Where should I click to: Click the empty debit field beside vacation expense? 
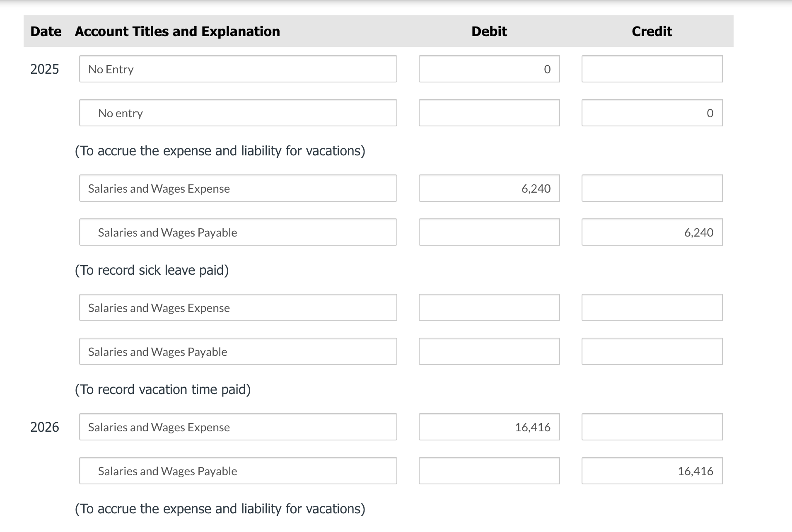click(x=489, y=307)
